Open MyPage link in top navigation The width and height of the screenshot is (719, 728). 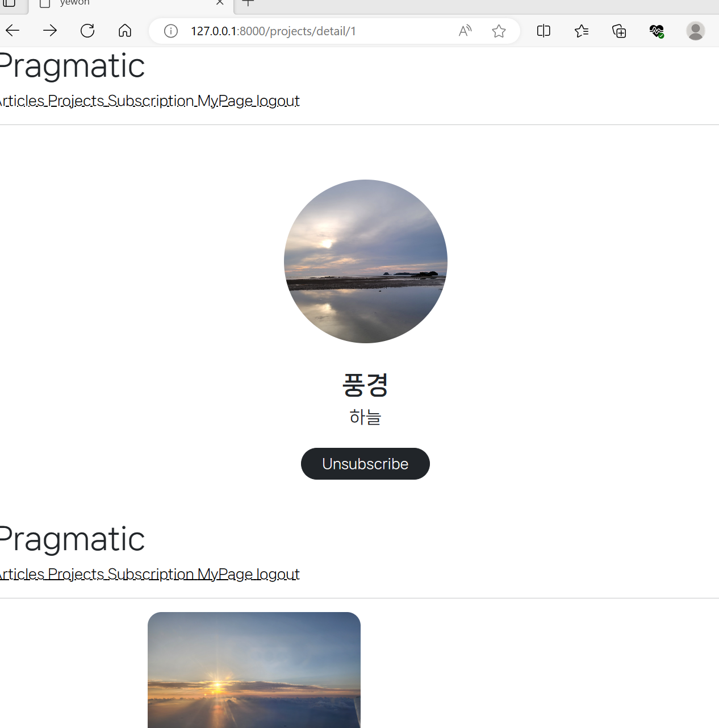coord(225,101)
